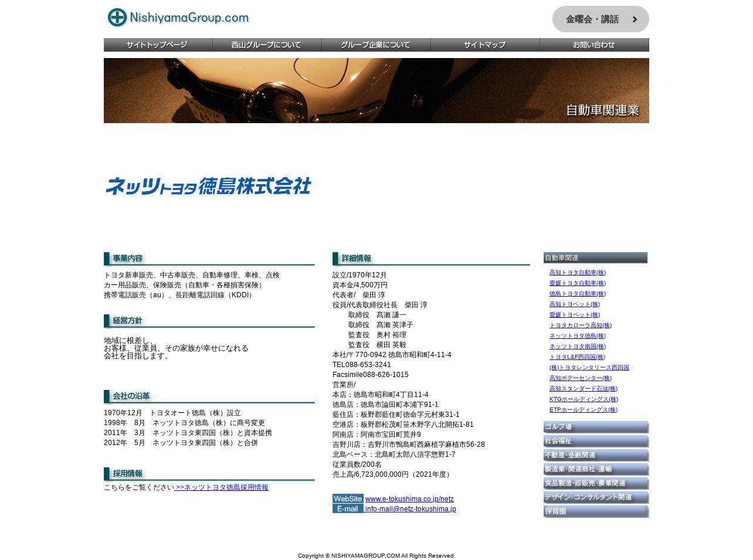This screenshot has width=753, height=560.
Task: Open the ETPホールディングス(株) link
Action: 583,410
